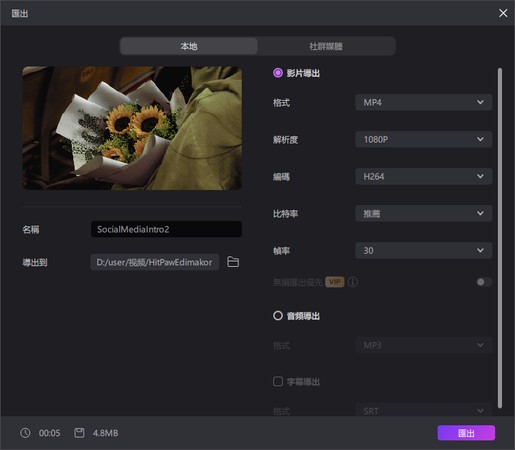
Task: Click the file size disk icon
Action: click(79, 433)
